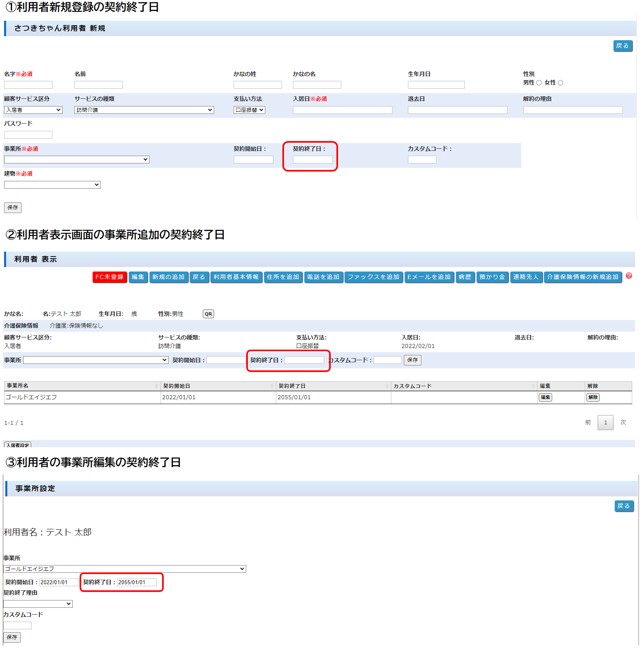This screenshot has width=644, height=659.
Task: Select the 女性 radio button
Action: tap(560, 83)
